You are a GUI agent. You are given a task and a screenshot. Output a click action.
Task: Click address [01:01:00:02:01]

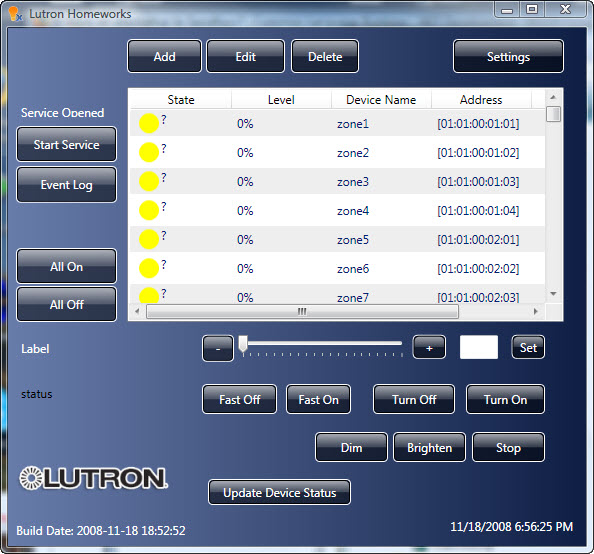pos(478,240)
